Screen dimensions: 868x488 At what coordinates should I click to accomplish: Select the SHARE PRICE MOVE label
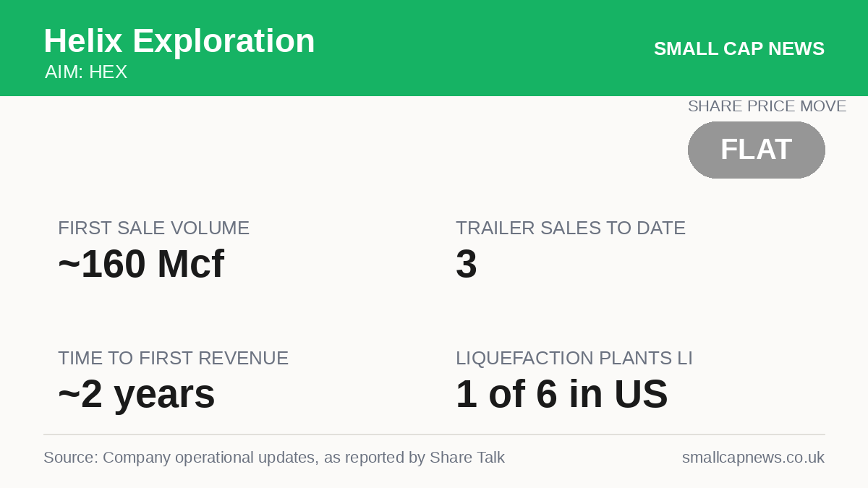(767, 106)
